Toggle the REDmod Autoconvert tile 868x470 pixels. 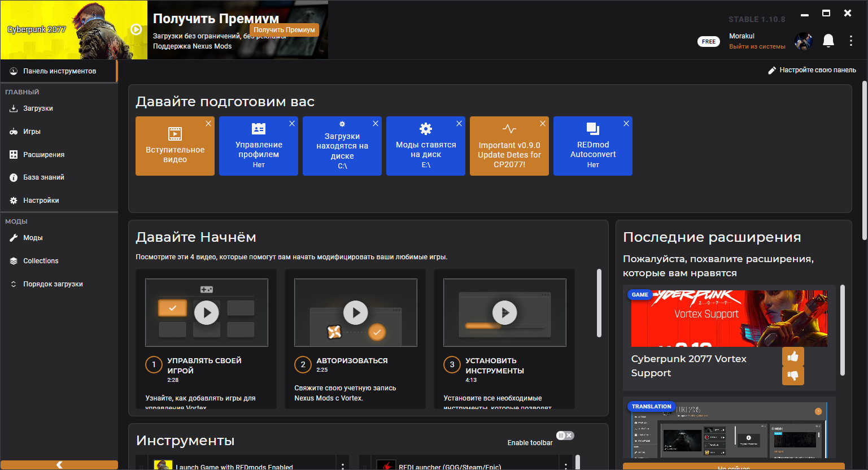coord(592,147)
